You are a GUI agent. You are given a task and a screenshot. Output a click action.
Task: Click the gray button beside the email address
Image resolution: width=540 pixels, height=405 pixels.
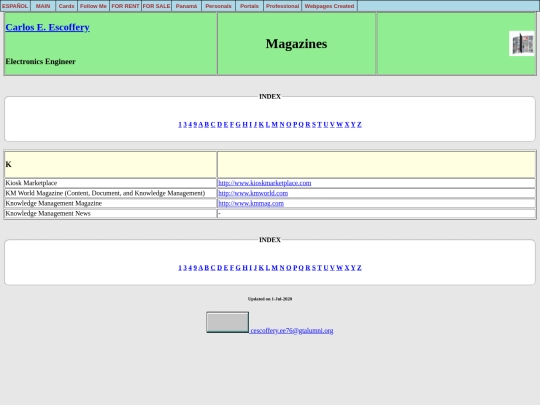click(227, 322)
